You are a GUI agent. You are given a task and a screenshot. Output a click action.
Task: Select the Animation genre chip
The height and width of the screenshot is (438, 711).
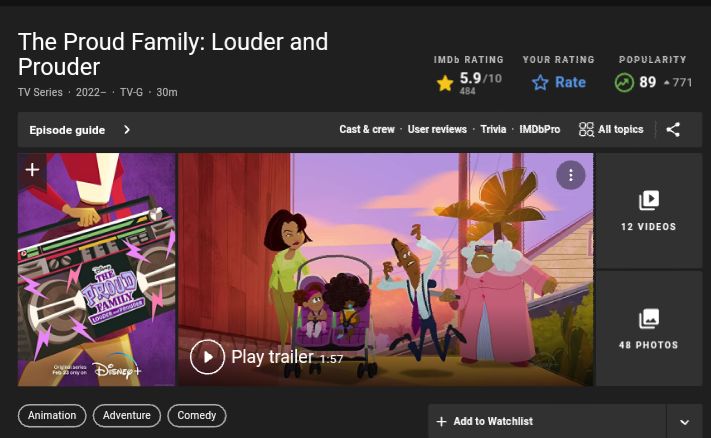[x=52, y=415]
